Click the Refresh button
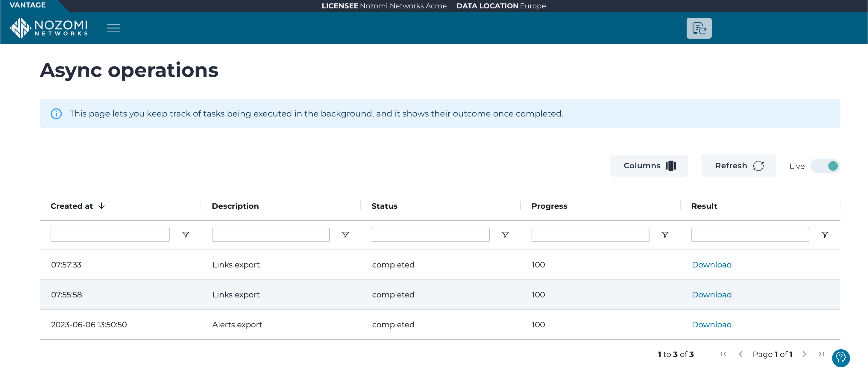This screenshot has width=868, height=375. click(739, 166)
